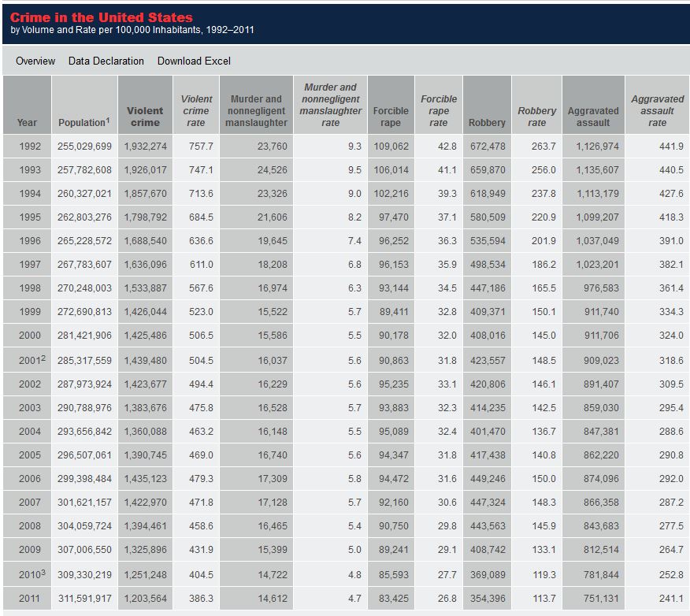Click the Download Excel link

(194, 61)
